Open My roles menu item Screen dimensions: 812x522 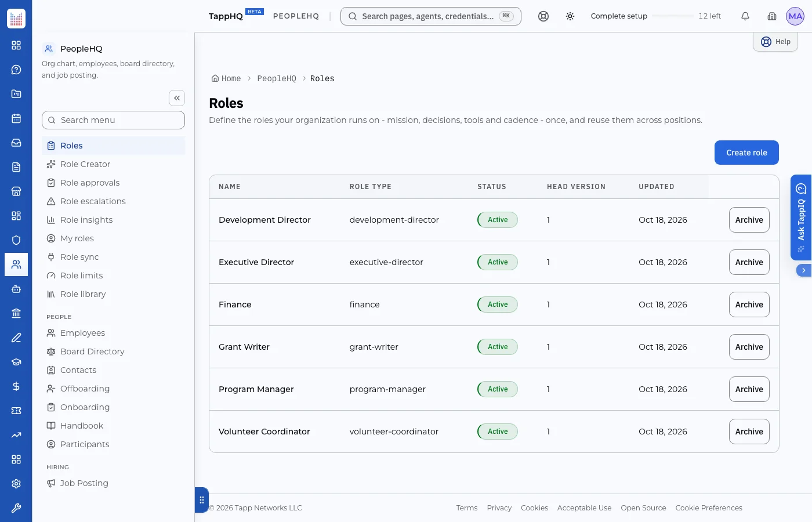tap(114, 238)
